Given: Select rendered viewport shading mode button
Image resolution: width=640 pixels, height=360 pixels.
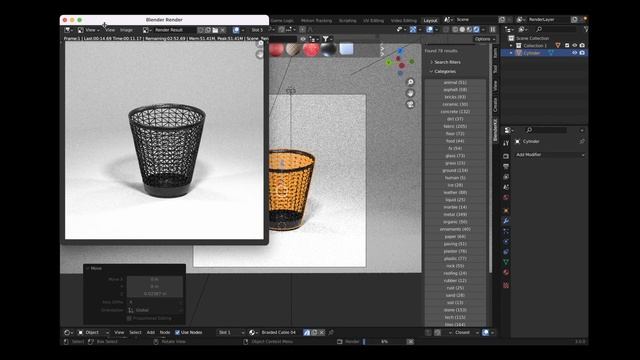Looking at the screenshot, I should (476, 29).
